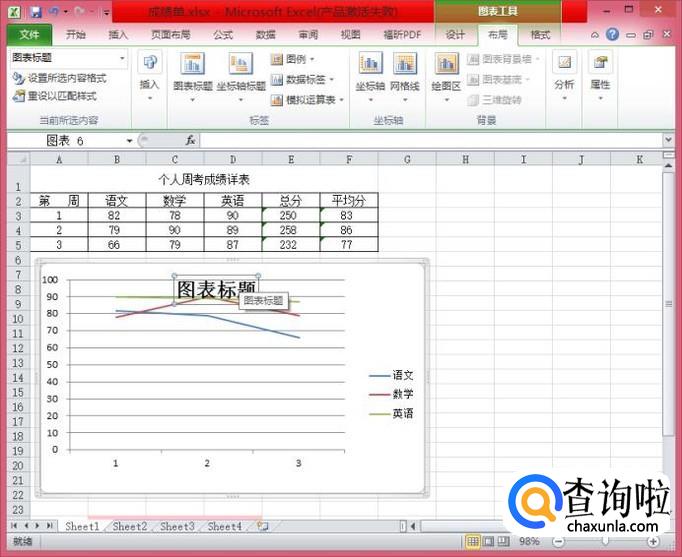Open the Excel help question mark icon
Screen dimensions: 682x557
[x=612, y=34]
